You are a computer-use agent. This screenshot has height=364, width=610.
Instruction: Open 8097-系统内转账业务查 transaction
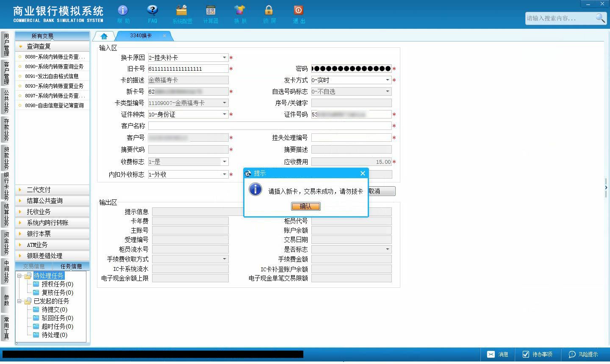[53, 96]
